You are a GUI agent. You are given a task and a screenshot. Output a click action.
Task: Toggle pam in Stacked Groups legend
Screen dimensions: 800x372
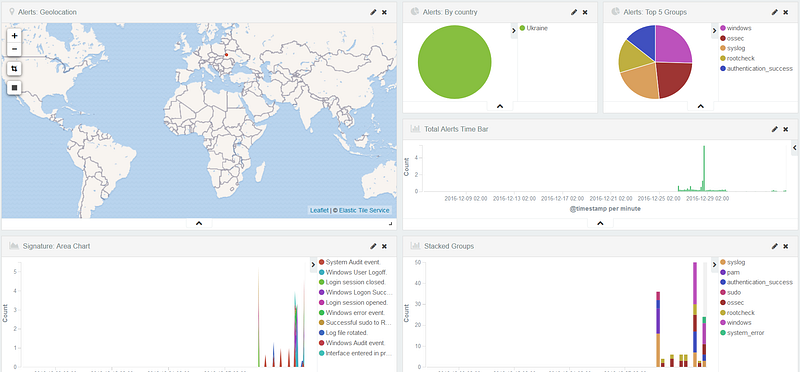pyautogui.click(x=729, y=272)
